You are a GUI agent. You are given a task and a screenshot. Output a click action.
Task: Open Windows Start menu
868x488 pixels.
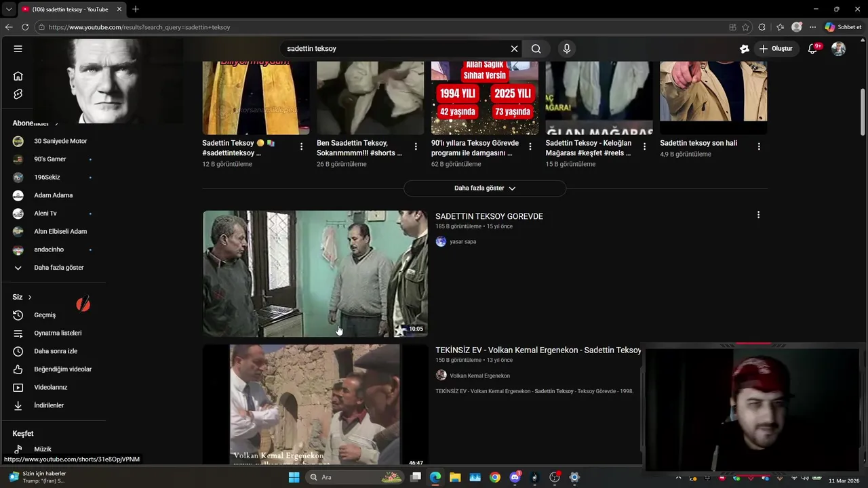coord(294,477)
